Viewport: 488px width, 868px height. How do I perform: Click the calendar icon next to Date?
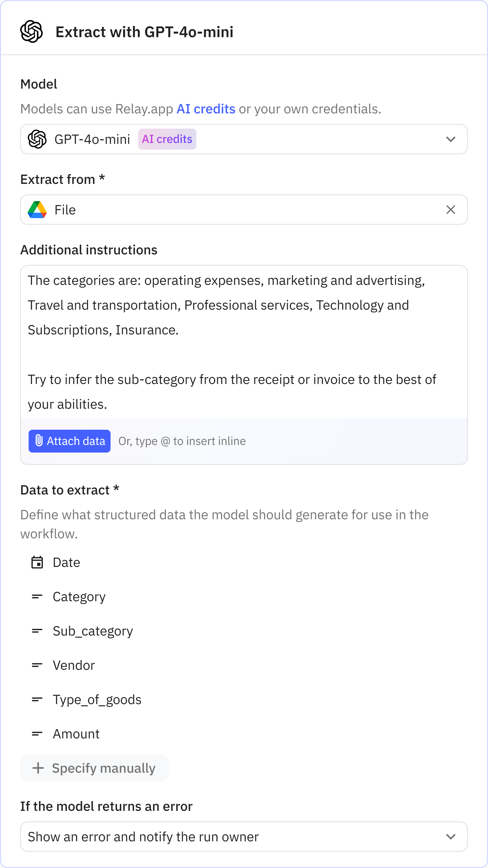tap(37, 562)
